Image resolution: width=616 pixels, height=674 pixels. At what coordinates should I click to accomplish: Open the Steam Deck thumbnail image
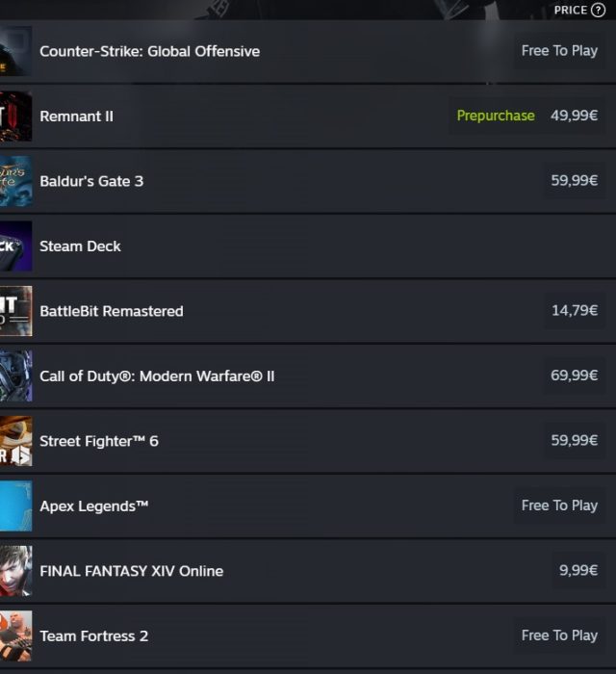16,246
